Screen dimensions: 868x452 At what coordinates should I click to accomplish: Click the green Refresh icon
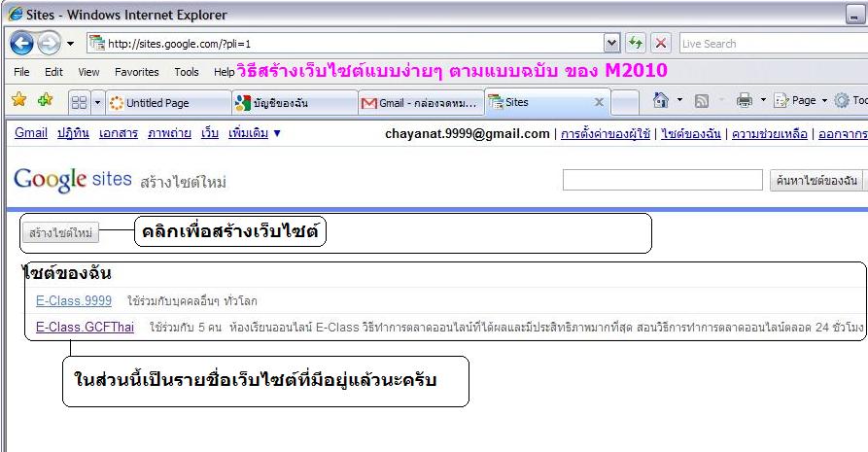tap(636, 43)
